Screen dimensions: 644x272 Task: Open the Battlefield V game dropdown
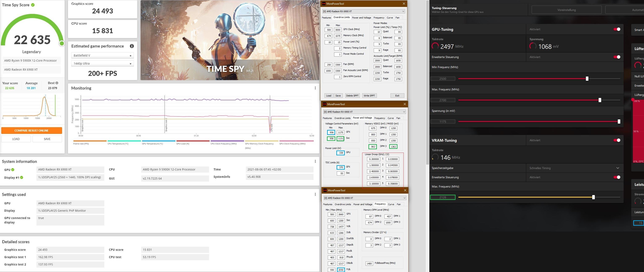pyautogui.click(x=102, y=55)
